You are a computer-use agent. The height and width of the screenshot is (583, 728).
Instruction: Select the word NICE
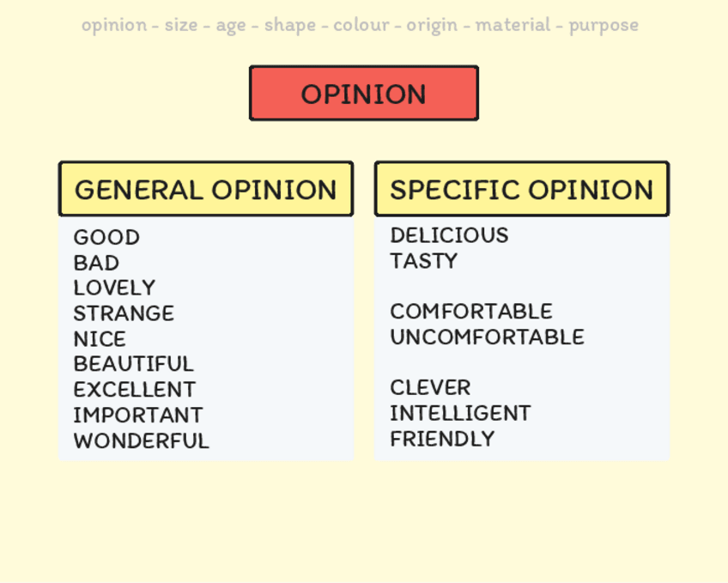(x=100, y=339)
